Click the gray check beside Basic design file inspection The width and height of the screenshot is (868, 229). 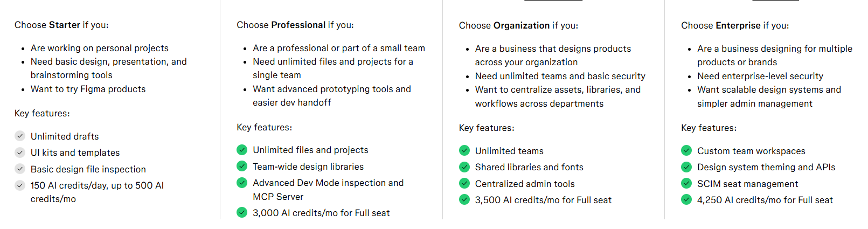[x=20, y=169]
